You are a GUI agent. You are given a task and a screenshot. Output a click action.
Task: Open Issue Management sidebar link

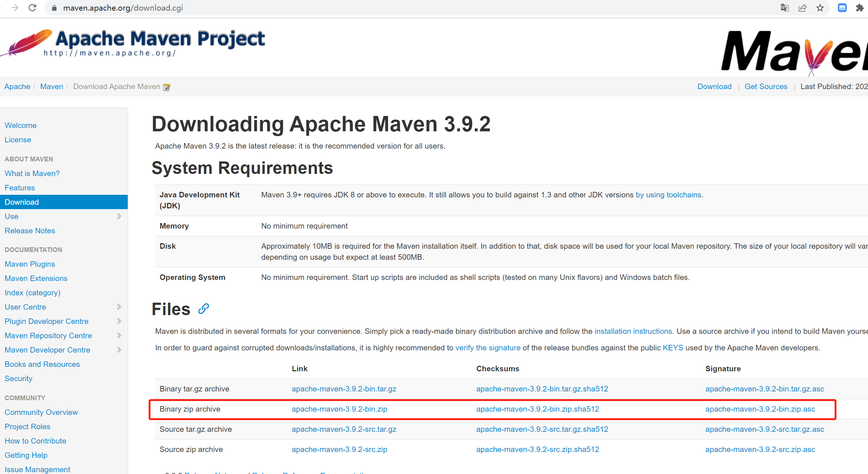point(37,470)
